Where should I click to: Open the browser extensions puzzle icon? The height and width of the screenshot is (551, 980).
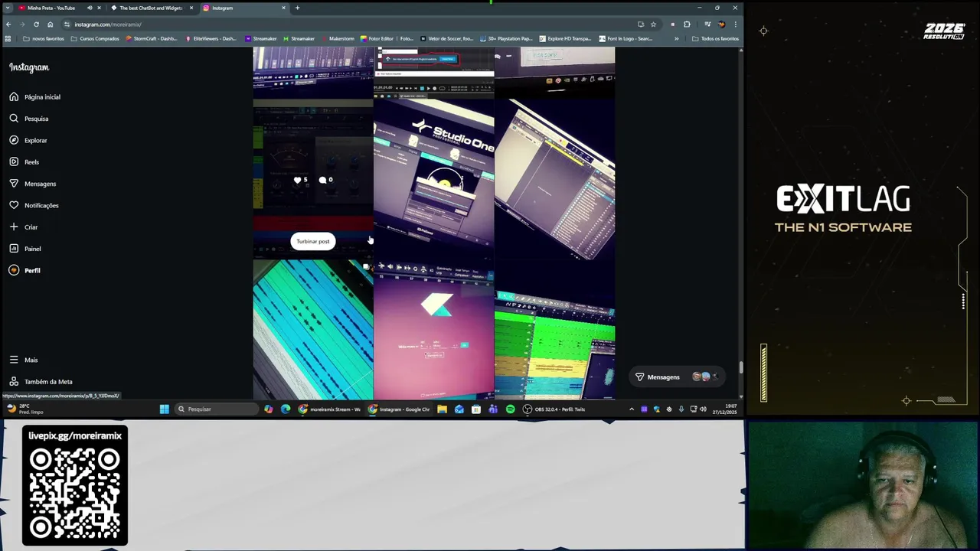pos(687,24)
